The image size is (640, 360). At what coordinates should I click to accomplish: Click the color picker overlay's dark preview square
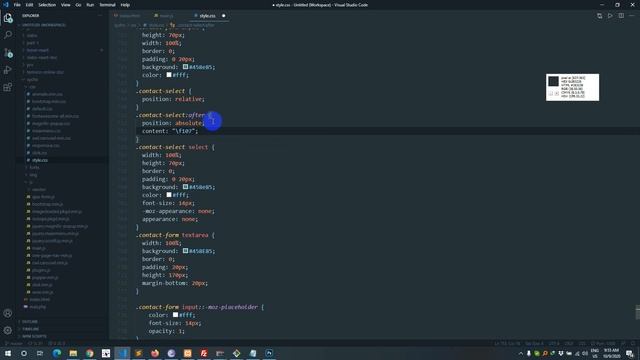tap(553, 81)
